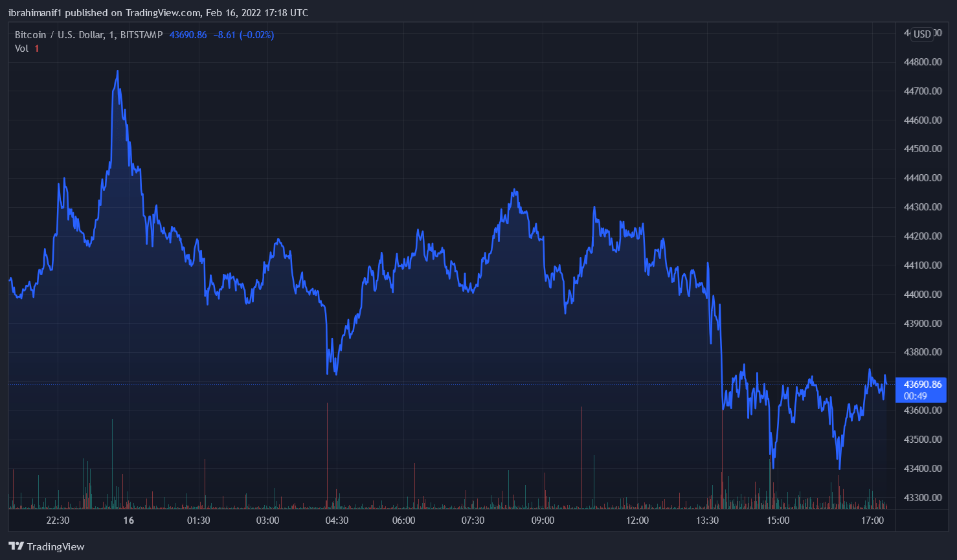The height and width of the screenshot is (560, 957).
Task: Click the 44500.00 price axis label
Action: pos(922,149)
